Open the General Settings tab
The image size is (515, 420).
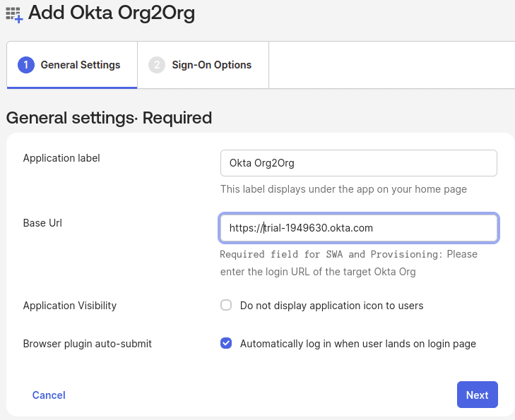72,65
